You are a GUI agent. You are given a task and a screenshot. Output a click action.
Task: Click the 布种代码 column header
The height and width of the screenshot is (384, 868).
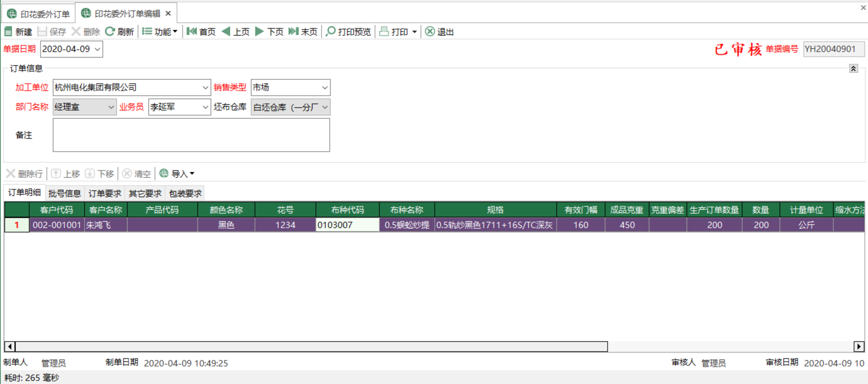(x=347, y=210)
